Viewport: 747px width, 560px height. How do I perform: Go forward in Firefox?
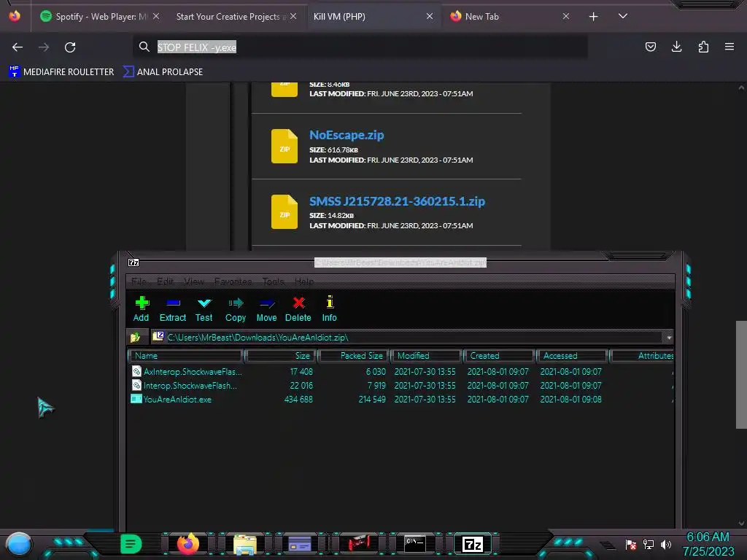[44, 47]
